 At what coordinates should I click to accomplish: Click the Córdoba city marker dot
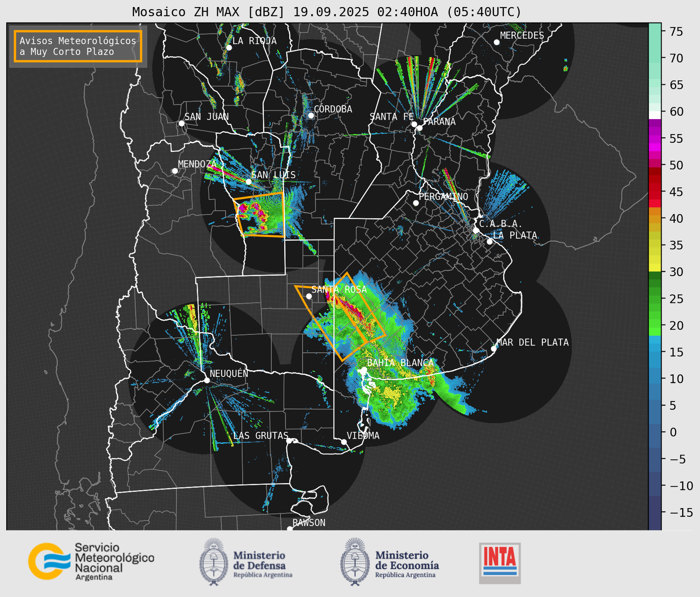310,115
